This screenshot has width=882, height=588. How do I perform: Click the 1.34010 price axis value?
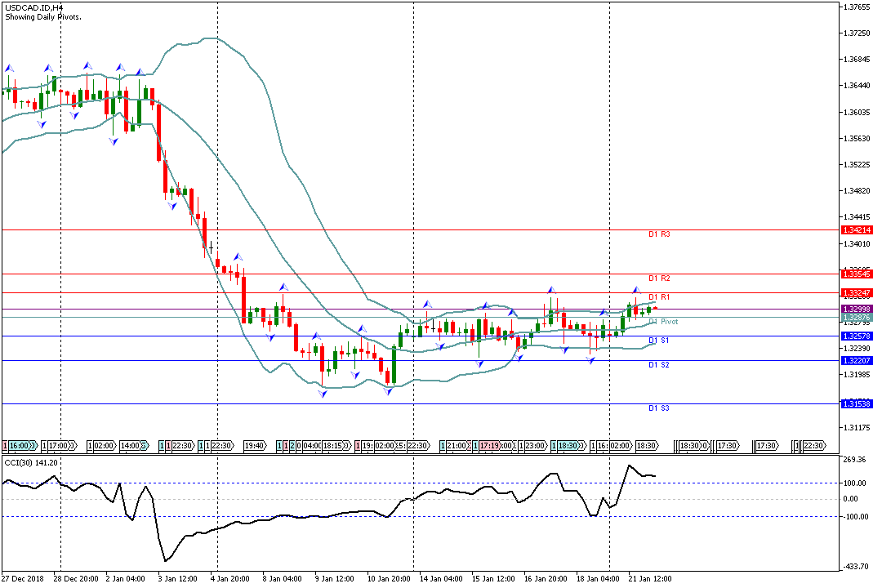(857, 243)
